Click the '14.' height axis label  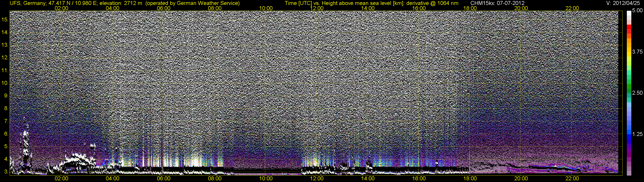pos(5,32)
